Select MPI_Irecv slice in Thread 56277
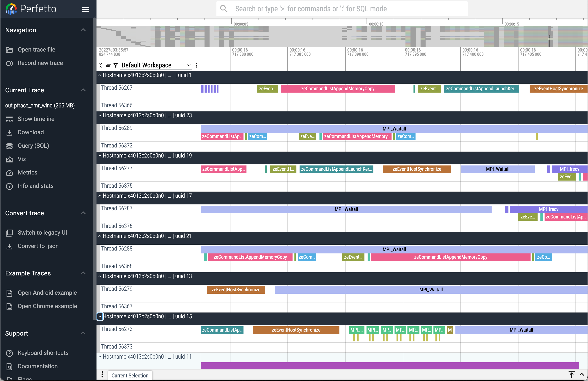The image size is (588, 381). tap(569, 169)
